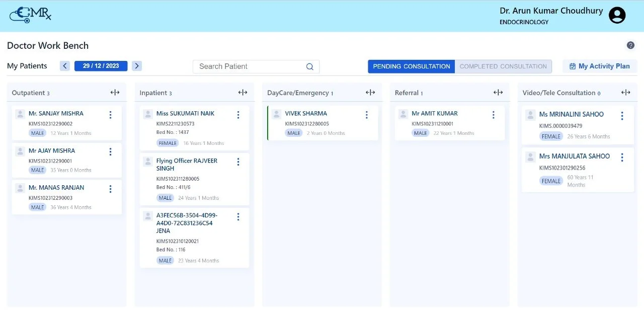This screenshot has width=644, height=310.
Task: Click patient ID KIMS.0000039479
Action: pos(560,126)
